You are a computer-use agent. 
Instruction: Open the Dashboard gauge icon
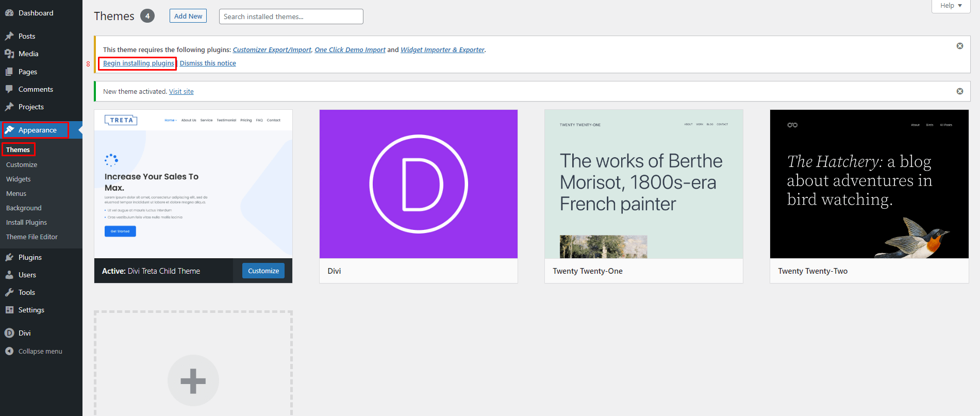pos(9,13)
